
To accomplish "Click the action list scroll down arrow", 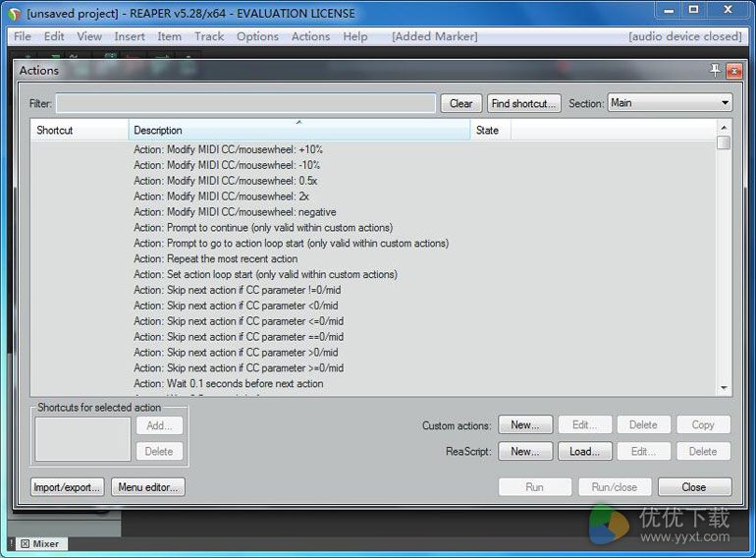I will coord(724,388).
